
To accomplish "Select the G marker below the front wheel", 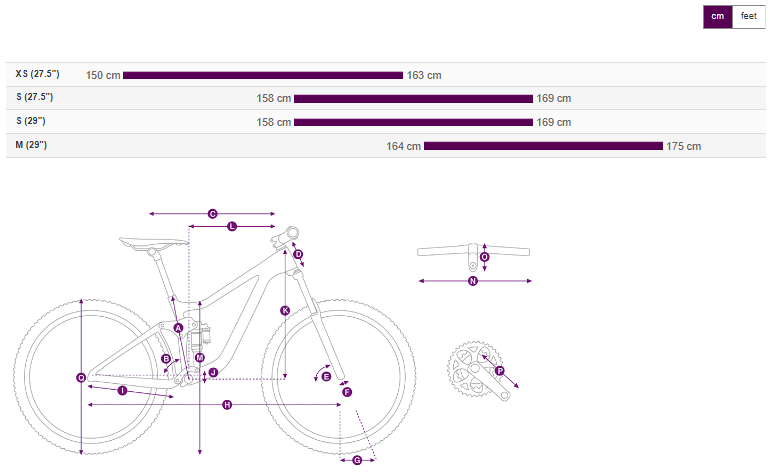I will pos(357,460).
